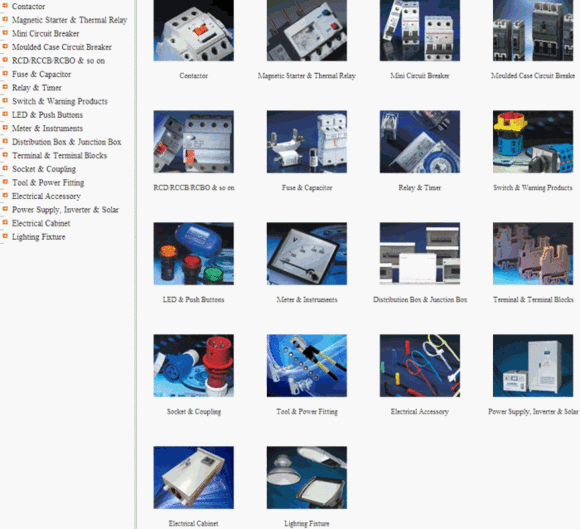Follow Fuse & Capacitor caption link under image
This screenshot has height=529, width=580.
(307, 188)
